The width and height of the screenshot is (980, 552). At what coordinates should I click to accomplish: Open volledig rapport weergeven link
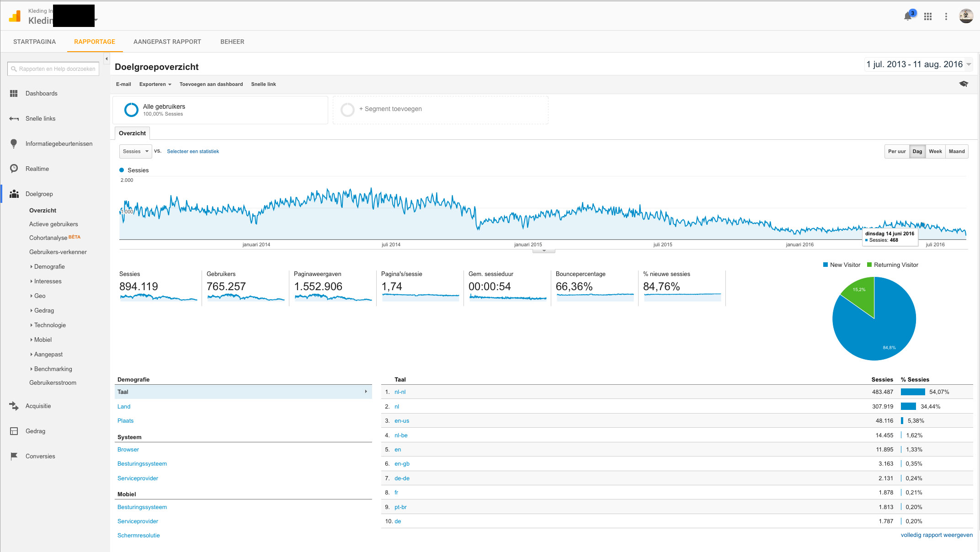click(937, 535)
